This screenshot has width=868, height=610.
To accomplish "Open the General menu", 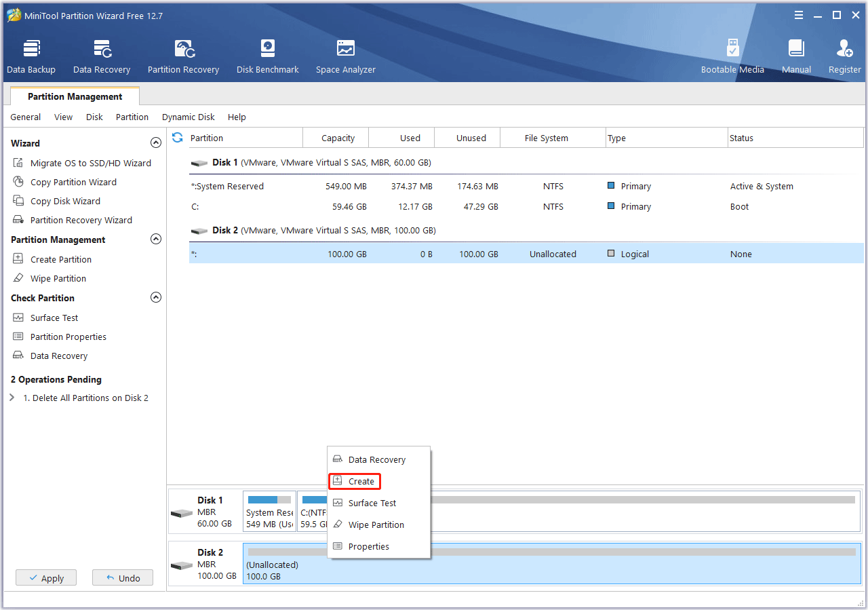I will [x=25, y=117].
